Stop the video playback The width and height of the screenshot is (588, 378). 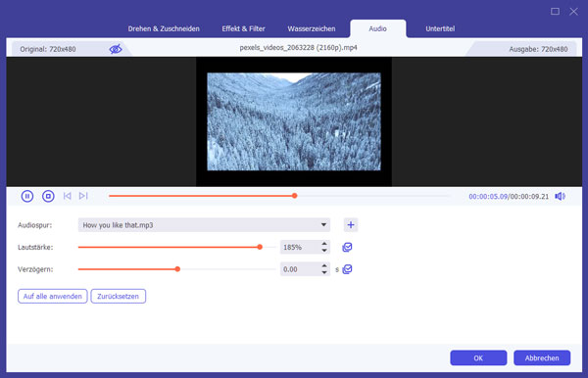[48, 196]
